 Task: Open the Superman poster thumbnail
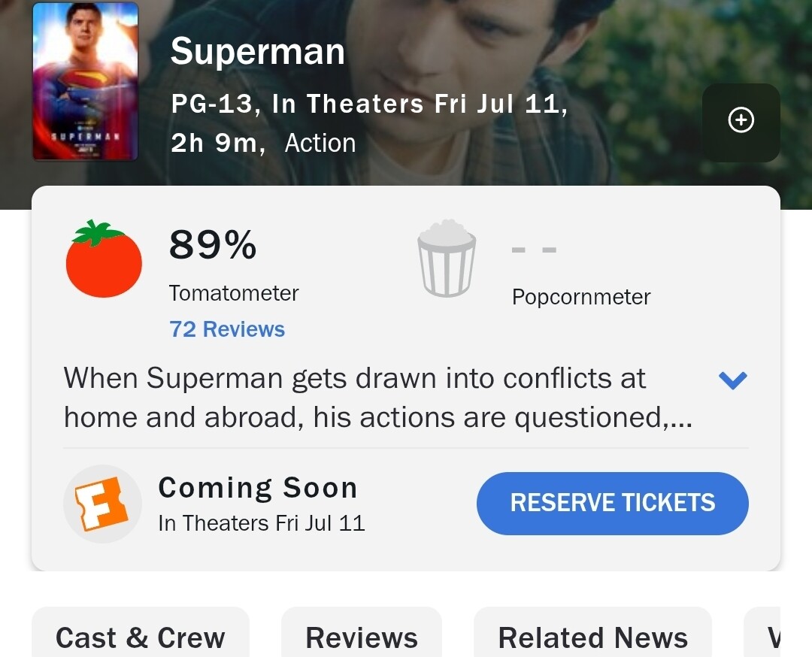85,81
